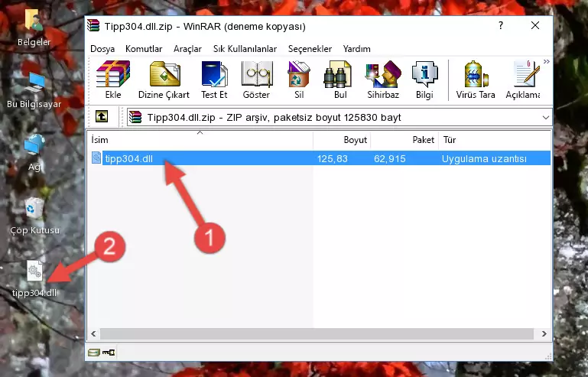The image size is (588, 377).
Task: Click the 62,915 packed size value
Action: coord(390,159)
